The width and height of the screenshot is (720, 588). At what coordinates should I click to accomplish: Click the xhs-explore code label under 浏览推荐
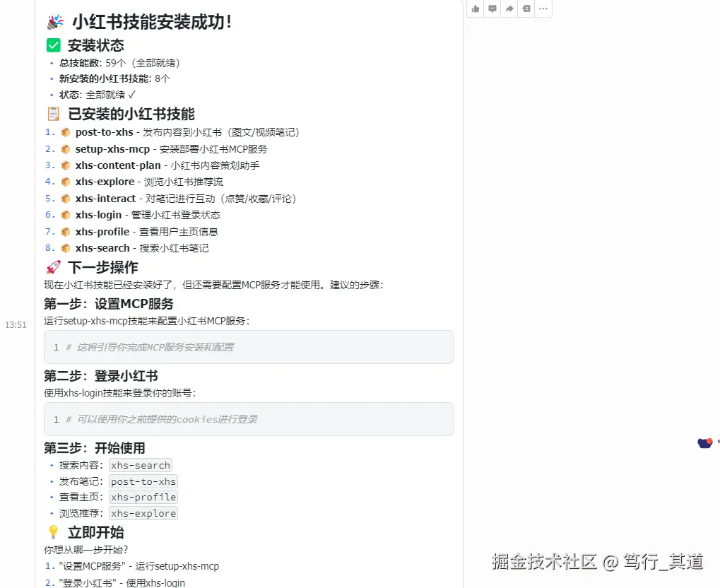[x=143, y=513]
